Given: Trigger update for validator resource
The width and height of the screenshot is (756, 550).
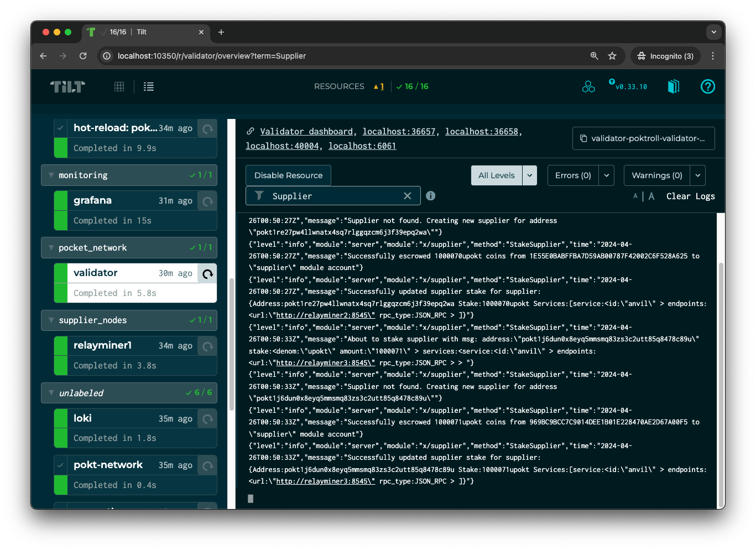Looking at the screenshot, I should click(207, 273).
